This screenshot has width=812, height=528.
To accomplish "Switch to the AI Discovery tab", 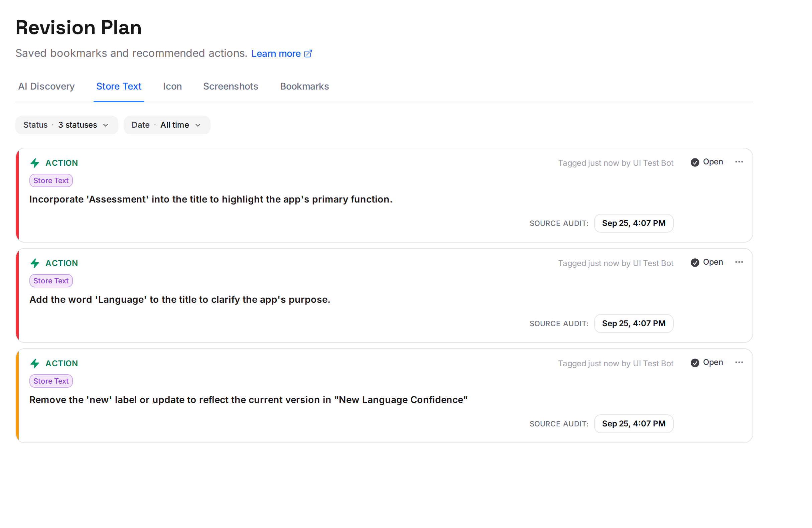I will click(x=46, y=86).
